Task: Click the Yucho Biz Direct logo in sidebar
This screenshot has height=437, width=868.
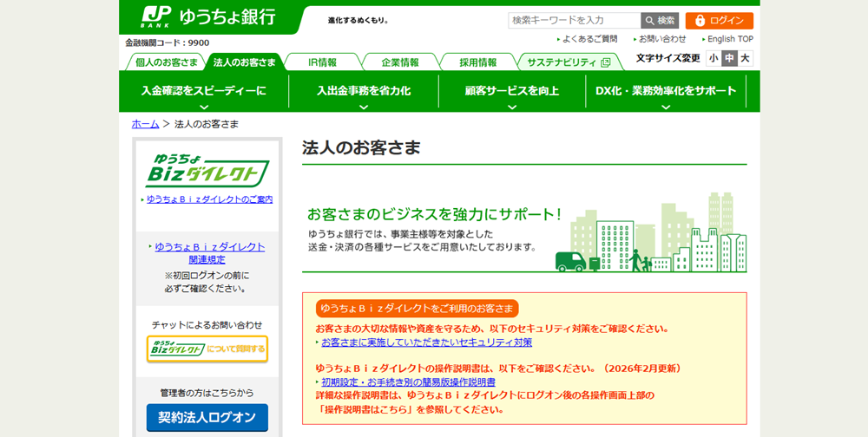Action: point(207,171)
